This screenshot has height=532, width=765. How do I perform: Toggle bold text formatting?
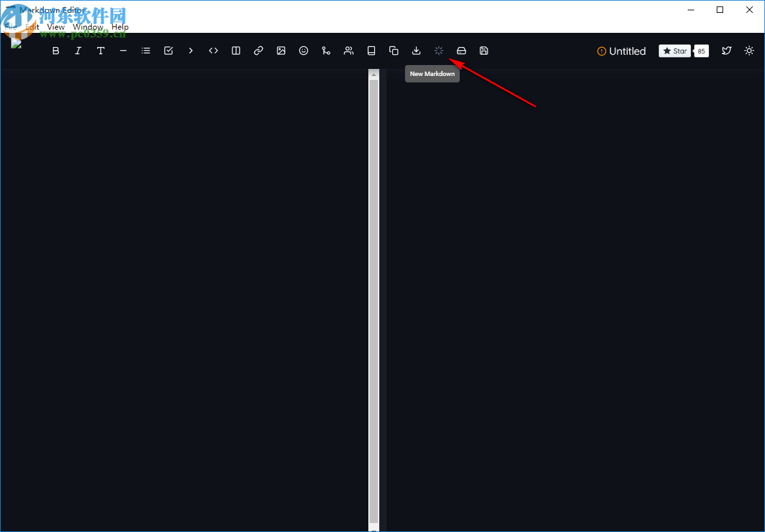point(56,50)
